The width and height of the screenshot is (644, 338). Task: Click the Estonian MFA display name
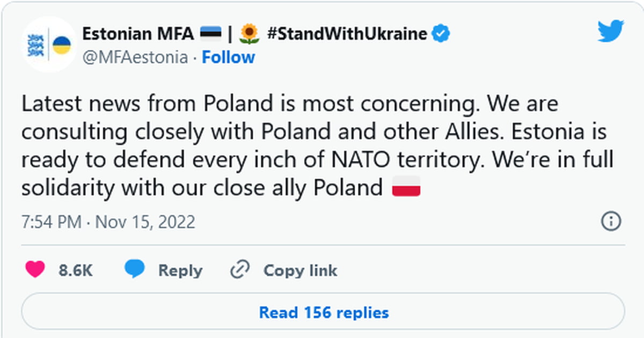pyautogui.click(x=138, y=34)
